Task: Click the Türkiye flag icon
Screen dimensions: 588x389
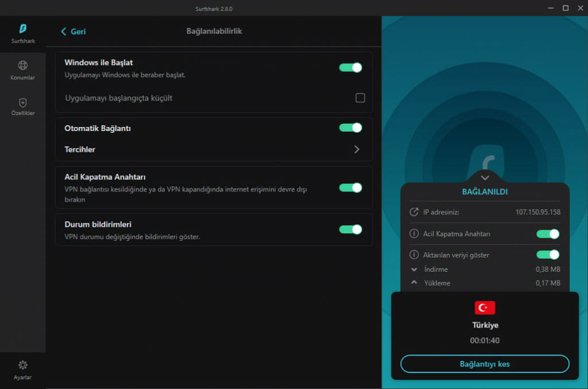Action: point(485,307)
